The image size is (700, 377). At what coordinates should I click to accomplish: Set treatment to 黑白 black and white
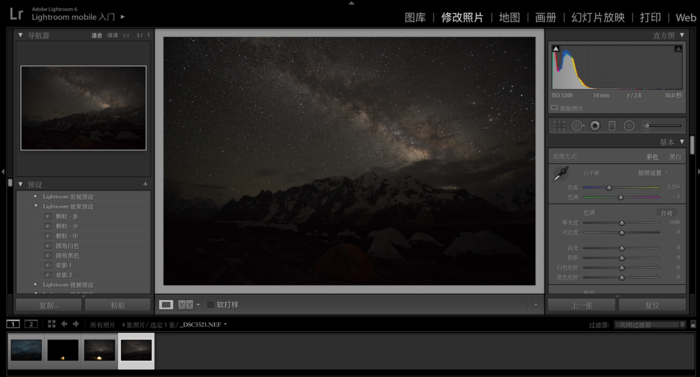point(675,157)
